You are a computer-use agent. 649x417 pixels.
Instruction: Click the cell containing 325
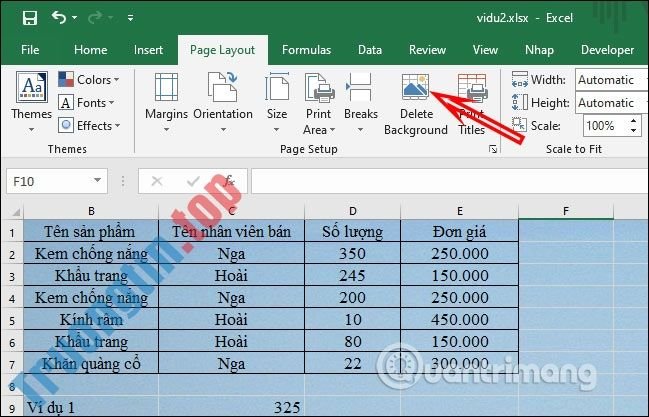[x=231, y=407]
